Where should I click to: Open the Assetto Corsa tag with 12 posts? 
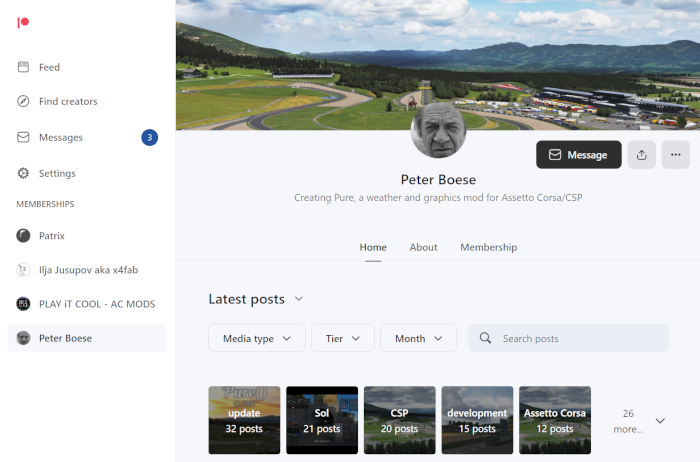point(555,420)
